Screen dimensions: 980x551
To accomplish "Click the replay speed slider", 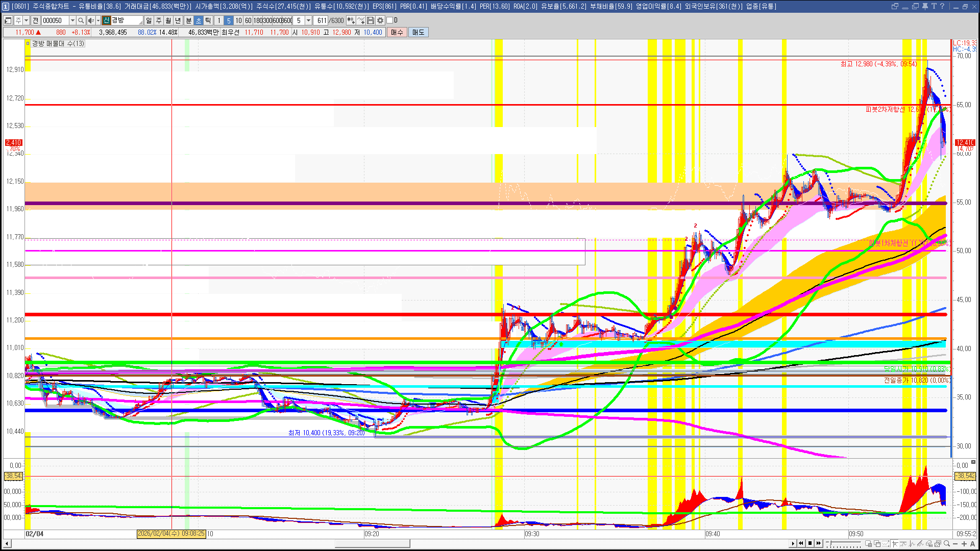I will tap(843, 543).
